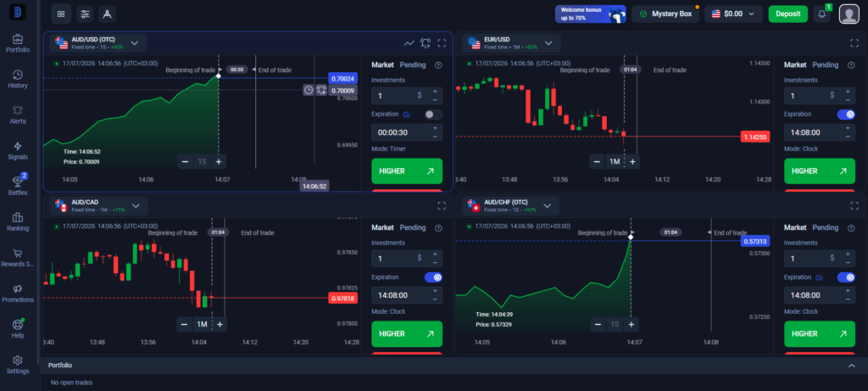This screenshot has width=868, height=391.
Task: Select Market tab in AUD/CHF panel
Action: click(795, 227)
